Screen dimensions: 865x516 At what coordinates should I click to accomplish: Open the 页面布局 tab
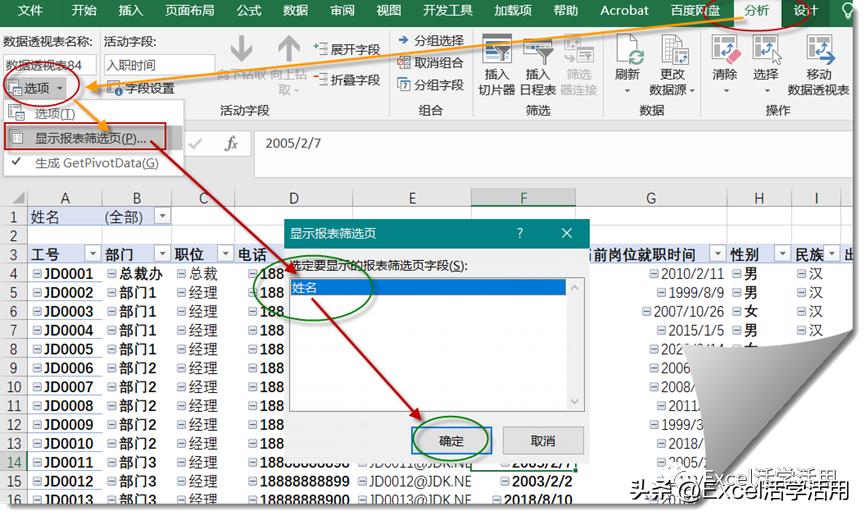(189, 10)
